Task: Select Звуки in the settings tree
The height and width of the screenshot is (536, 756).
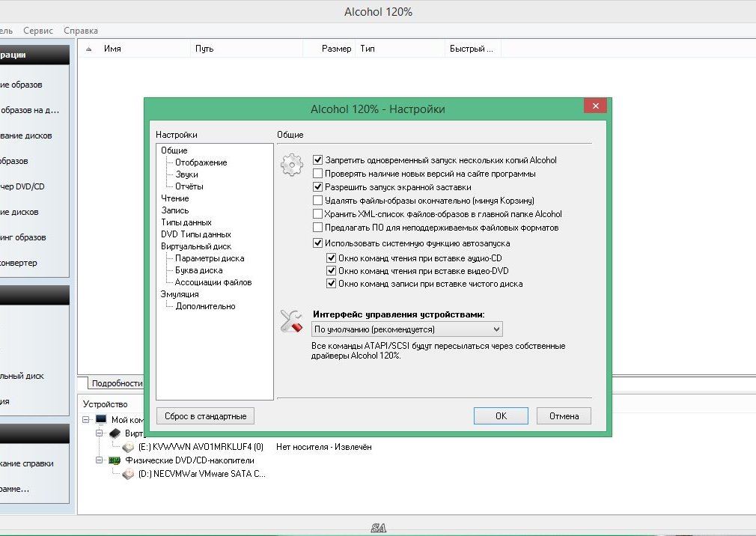Action: (186, 174)
